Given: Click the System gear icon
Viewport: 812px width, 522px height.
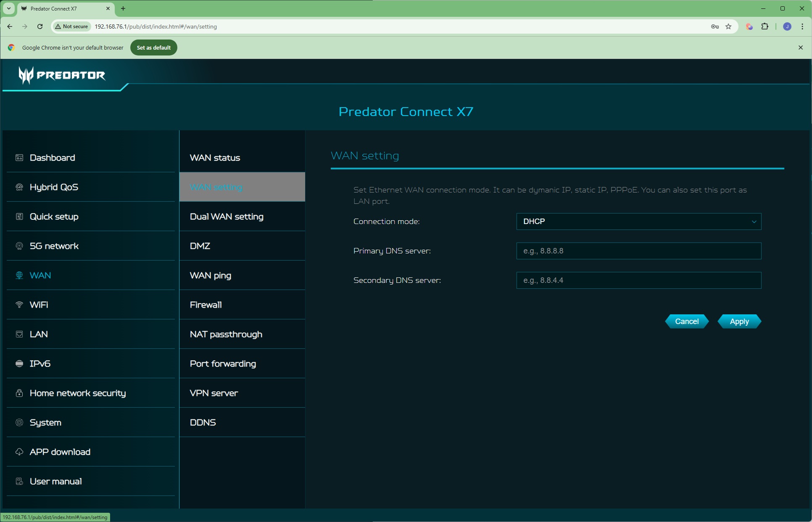Looking at the screenshot, I should click(x=19, y=422).
